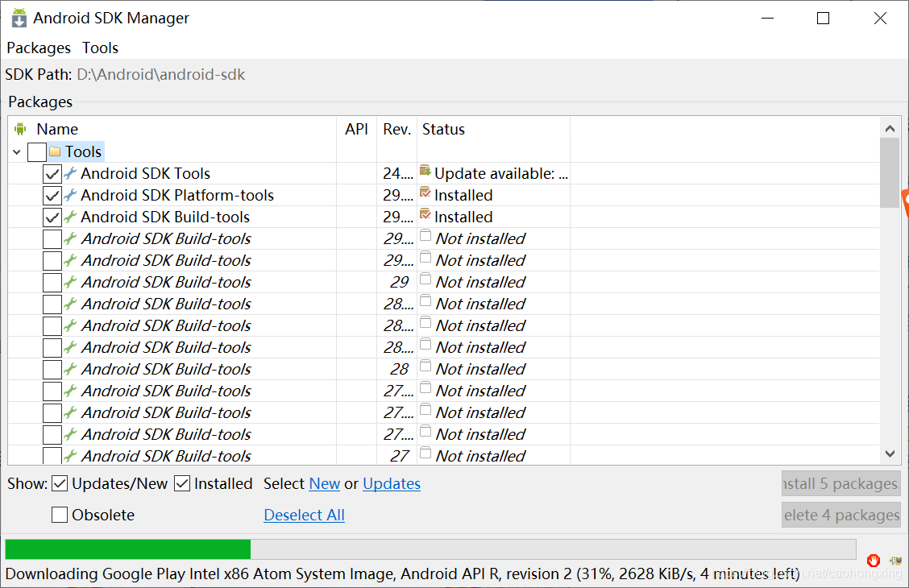The width and height of the screenshot is (909, 588).
Task: Open the Packages menu
Action: tap(39, 48)
